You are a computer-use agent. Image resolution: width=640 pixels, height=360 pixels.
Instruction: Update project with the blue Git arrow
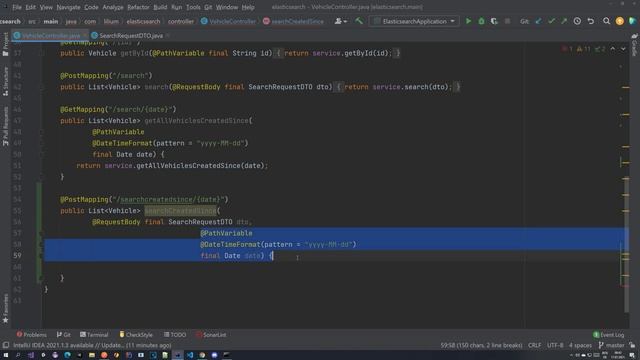click(x=538, y=21)
